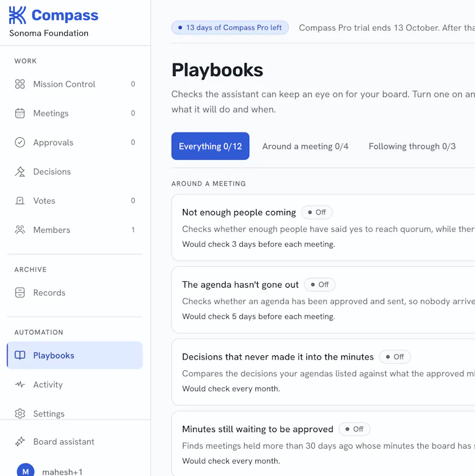Image resolution: width=475 pixels, height=476 pixels.
Task: Click the Activity pulse icon
Action: 20,384
